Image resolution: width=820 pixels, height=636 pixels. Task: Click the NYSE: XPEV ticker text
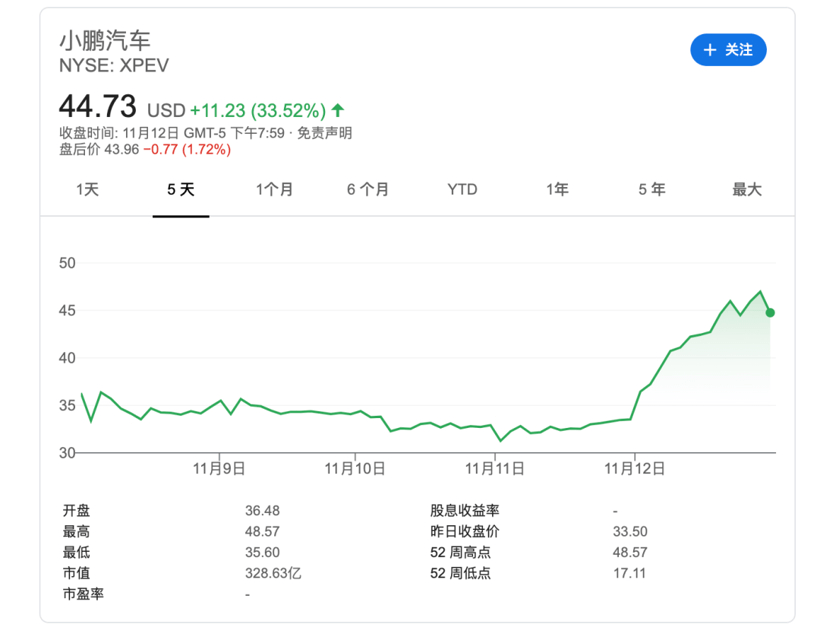coord(114,65)
